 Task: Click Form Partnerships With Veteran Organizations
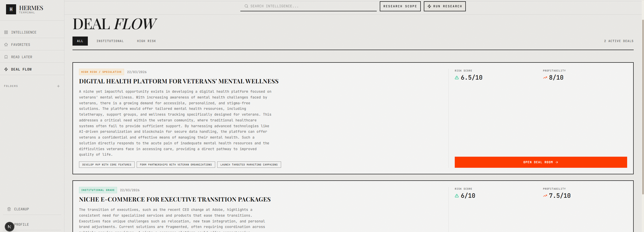[x=176, y=164]
